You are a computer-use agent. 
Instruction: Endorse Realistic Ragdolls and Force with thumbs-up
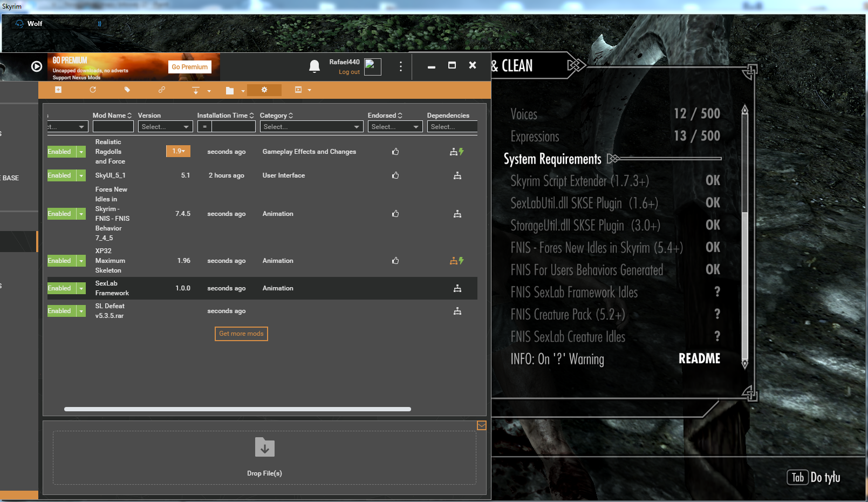click(395, 152)
